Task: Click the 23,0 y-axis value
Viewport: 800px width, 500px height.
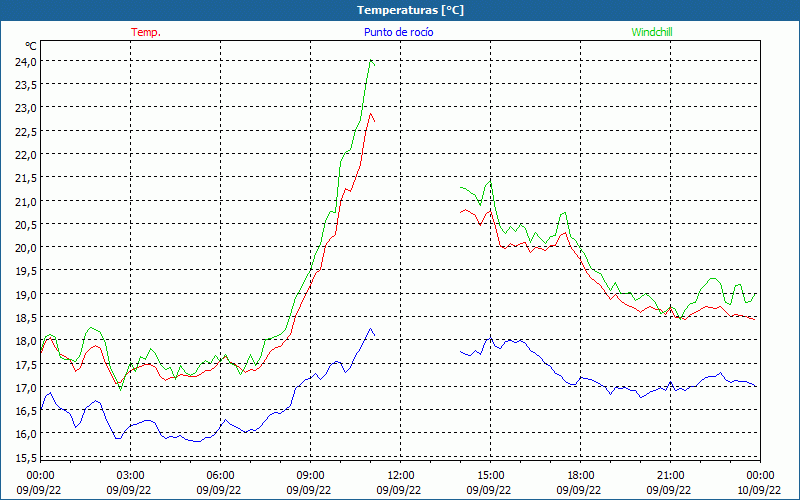Action: point(26,108)
